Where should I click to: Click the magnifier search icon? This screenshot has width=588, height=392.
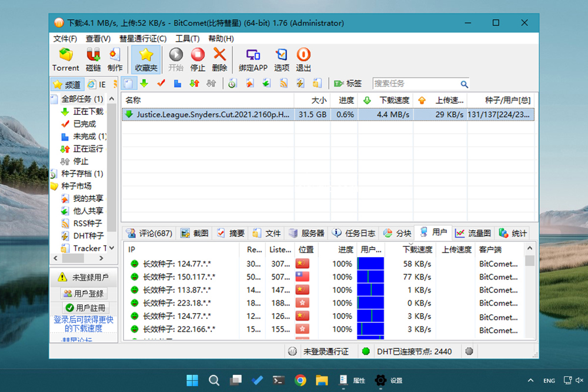pos(465,84)
